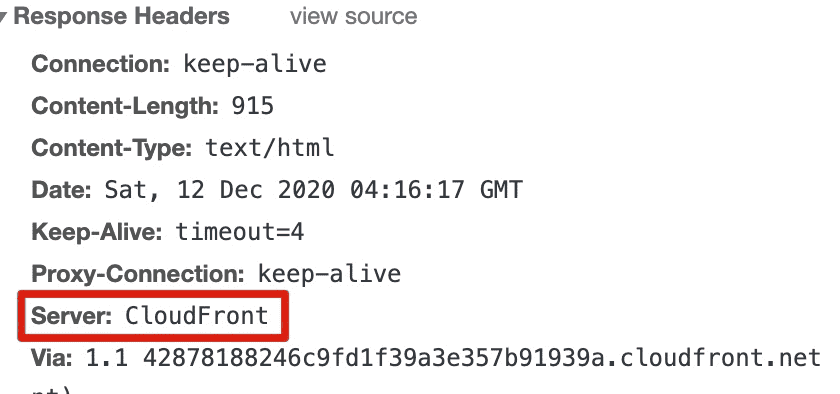Select the cloudfront.net Via value
This screenshot has height=394, width=840.
(x=453, y=358)
